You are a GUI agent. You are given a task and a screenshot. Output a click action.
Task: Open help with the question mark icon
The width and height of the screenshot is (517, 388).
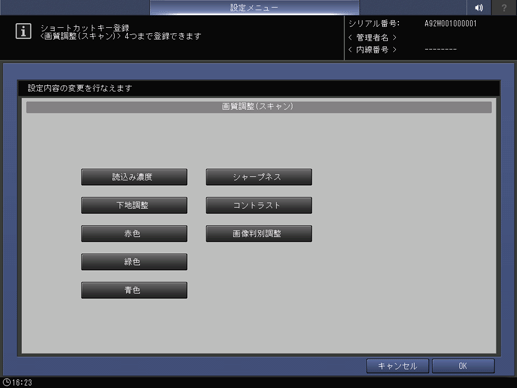(504, 7)
